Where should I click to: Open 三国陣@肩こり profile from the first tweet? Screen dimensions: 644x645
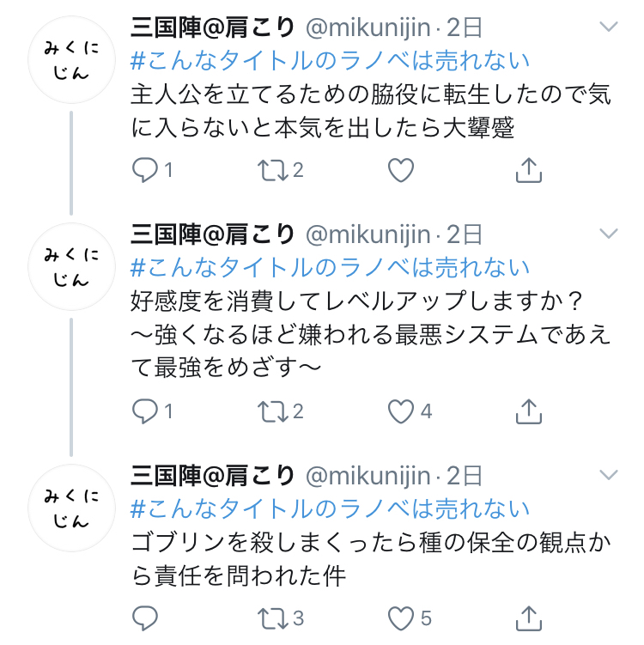(212, 27)
